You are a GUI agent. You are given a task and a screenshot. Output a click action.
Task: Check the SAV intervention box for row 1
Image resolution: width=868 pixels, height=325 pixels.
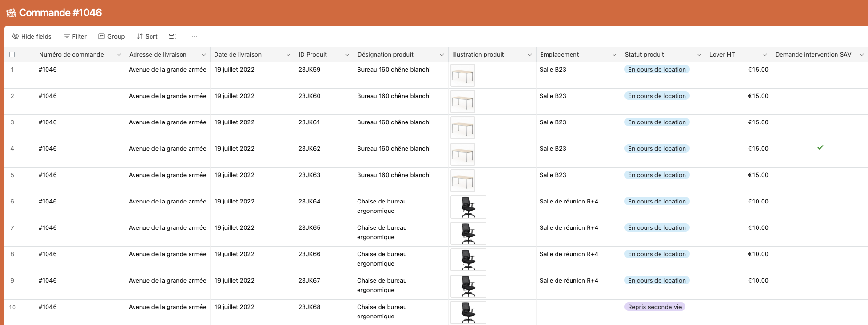(x=820, y=70)
